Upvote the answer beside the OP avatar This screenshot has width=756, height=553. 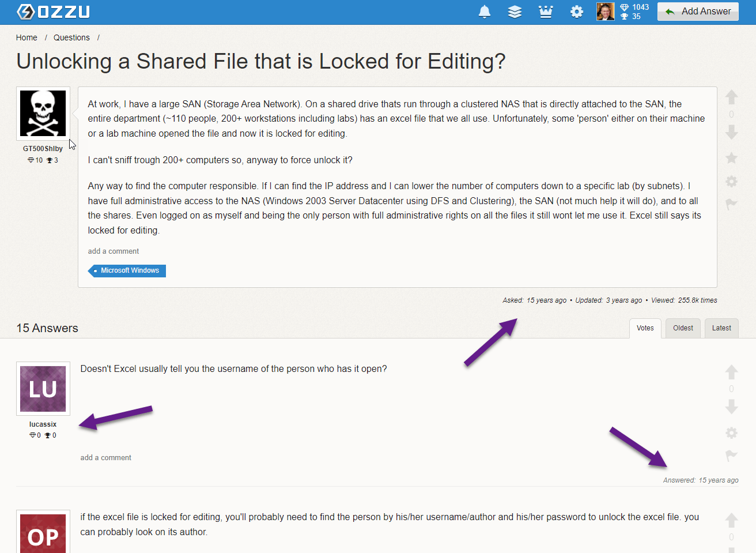[731, 520]
